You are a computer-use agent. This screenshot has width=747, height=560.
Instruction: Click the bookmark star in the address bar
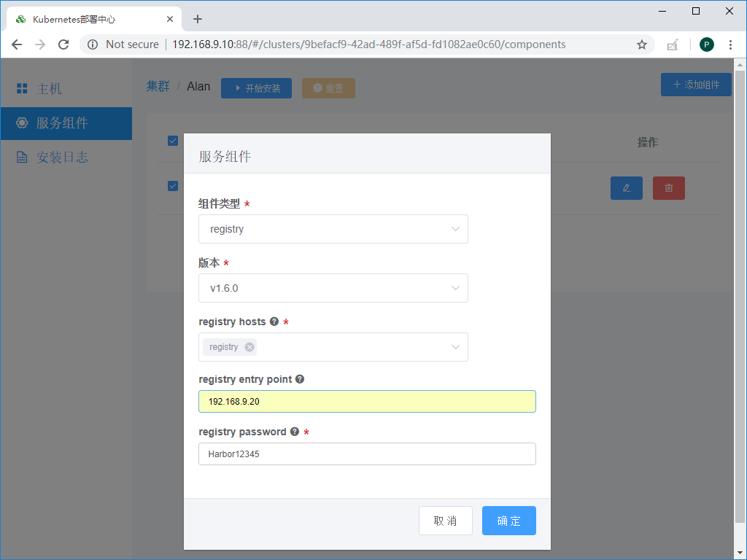(641, 44)
